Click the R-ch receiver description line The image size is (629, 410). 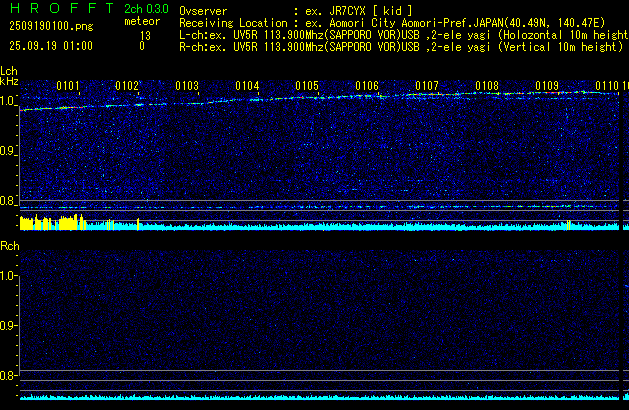coord(400,46)
